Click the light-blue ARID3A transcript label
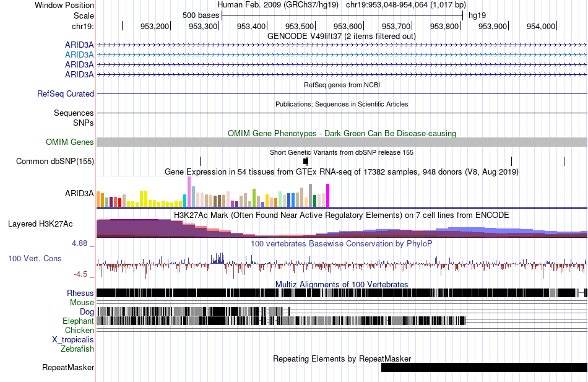 point(79,54)
